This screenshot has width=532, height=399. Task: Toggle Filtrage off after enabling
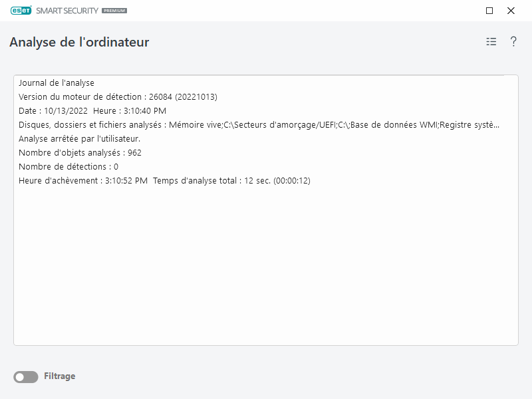click(25, 376)
